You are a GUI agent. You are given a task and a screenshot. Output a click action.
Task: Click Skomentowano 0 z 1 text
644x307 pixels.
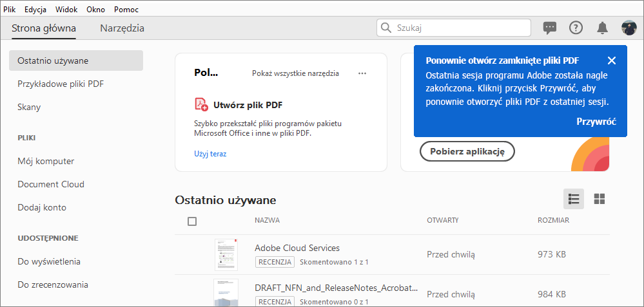[x=334, y=302]
